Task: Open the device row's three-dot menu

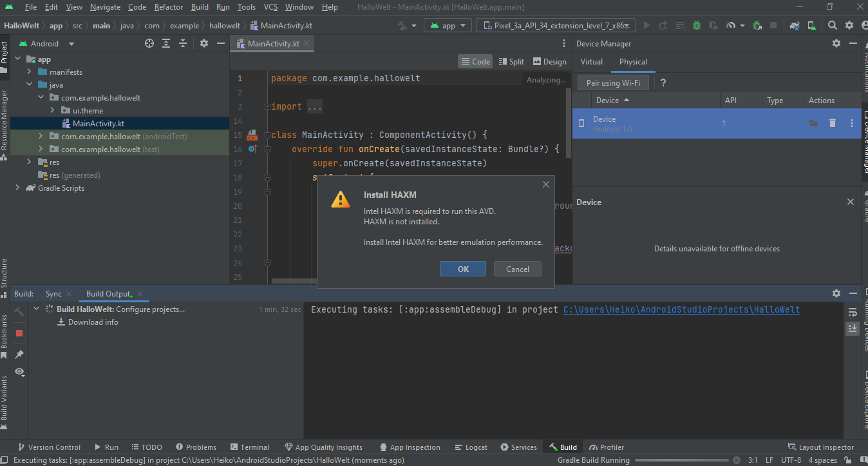Action: point(852,123)
